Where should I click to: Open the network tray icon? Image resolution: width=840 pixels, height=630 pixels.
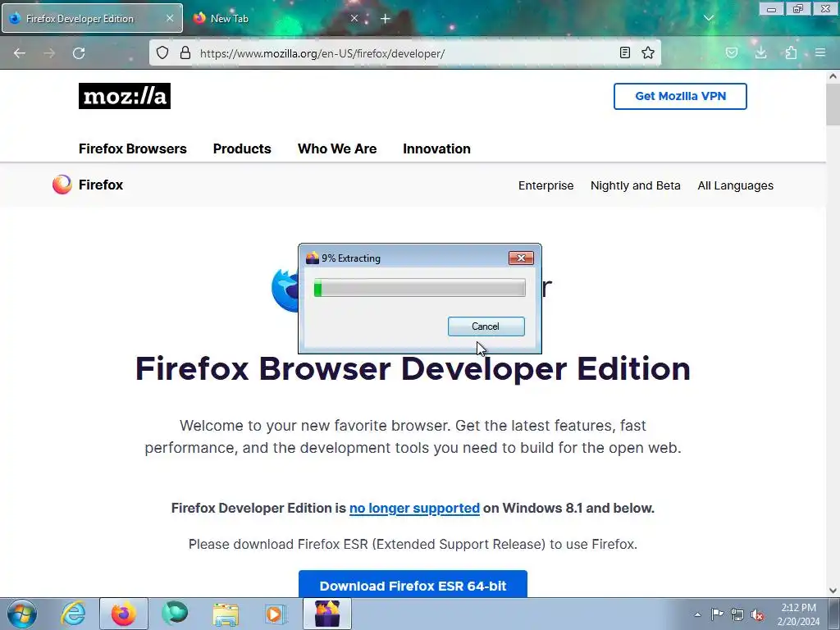pyautogui.click(x=737, y=614)
